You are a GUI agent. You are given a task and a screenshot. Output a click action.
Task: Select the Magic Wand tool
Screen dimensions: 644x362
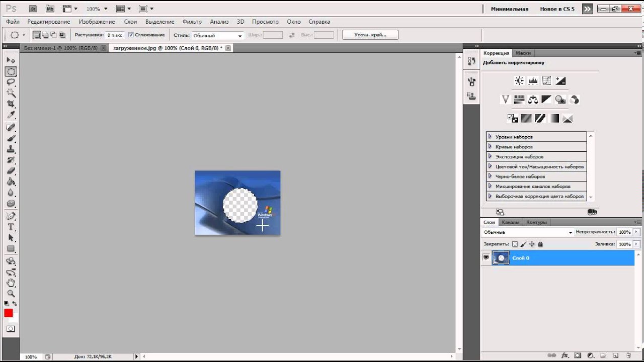click(11, 93)
